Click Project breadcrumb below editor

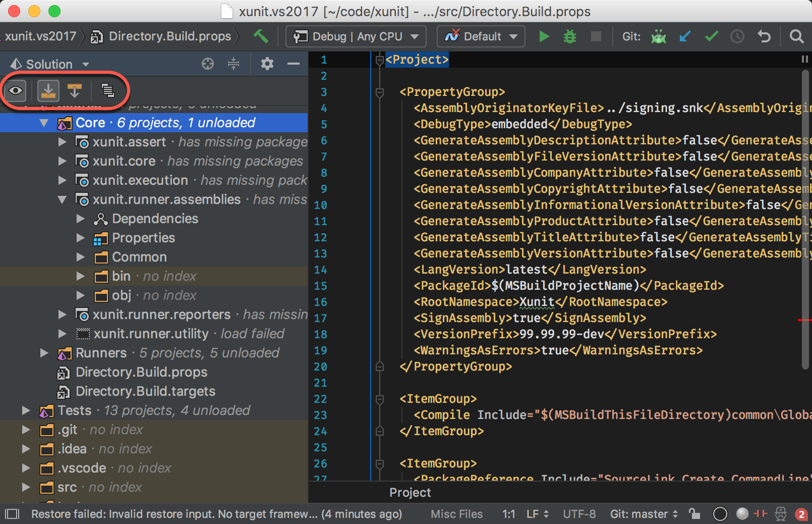(x=410, y=493)
